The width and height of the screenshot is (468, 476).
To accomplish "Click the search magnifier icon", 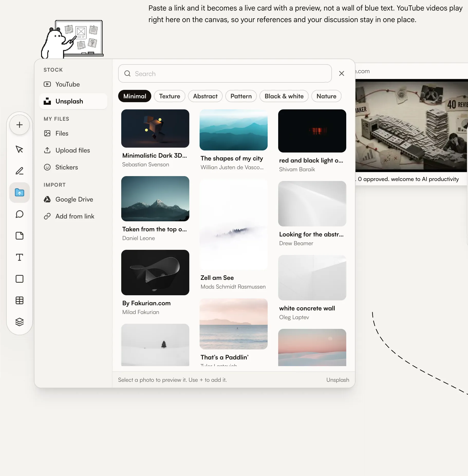I will tap(127, 74).
